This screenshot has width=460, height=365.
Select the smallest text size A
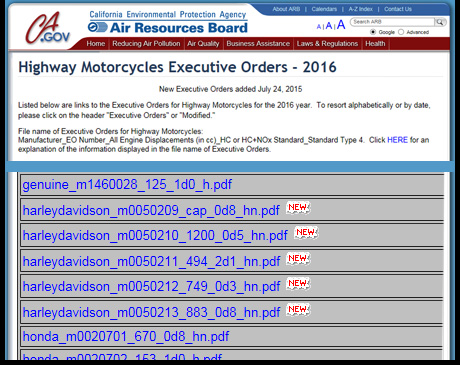pos(319,27)
